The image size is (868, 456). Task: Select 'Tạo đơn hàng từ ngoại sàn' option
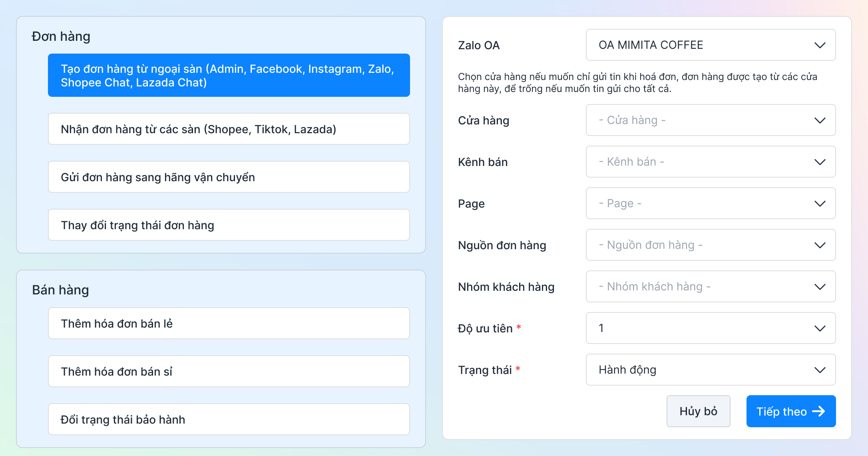229,76
